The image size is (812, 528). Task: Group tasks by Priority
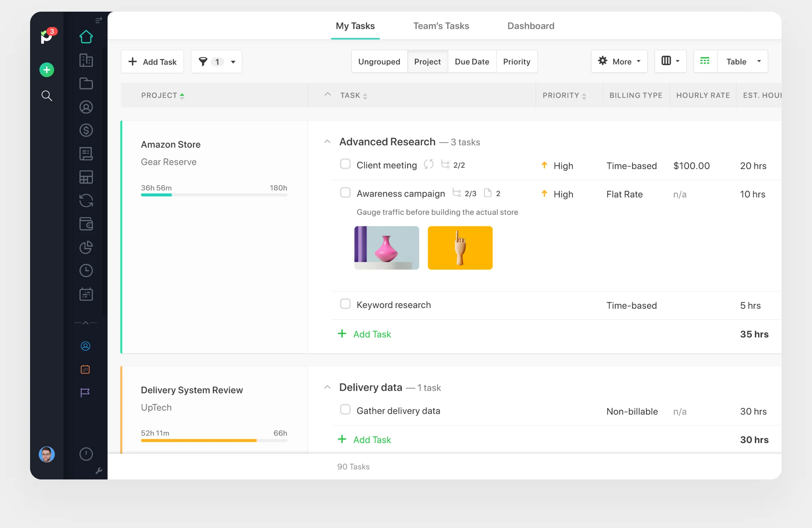coord(517,62)
